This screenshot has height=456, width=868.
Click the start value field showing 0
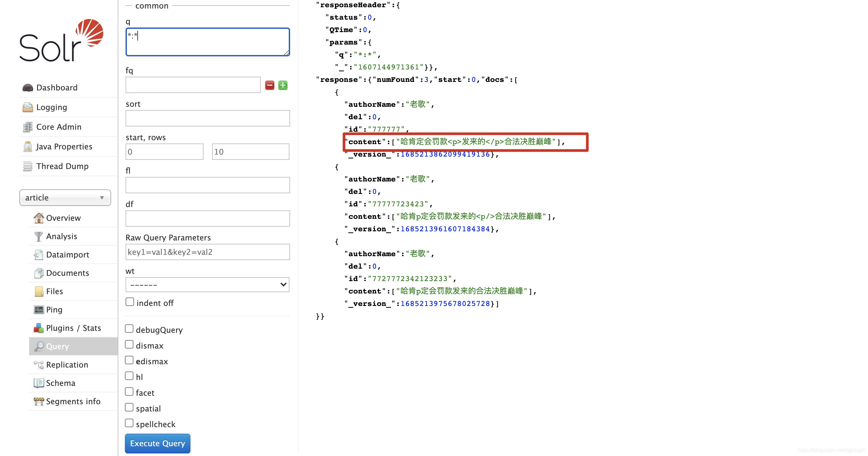pos(165,152)
